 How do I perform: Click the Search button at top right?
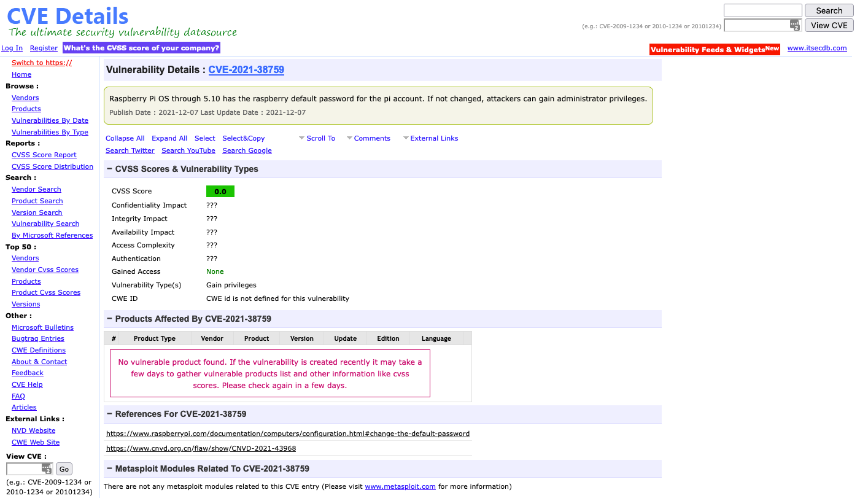click(x=829, y=10)
